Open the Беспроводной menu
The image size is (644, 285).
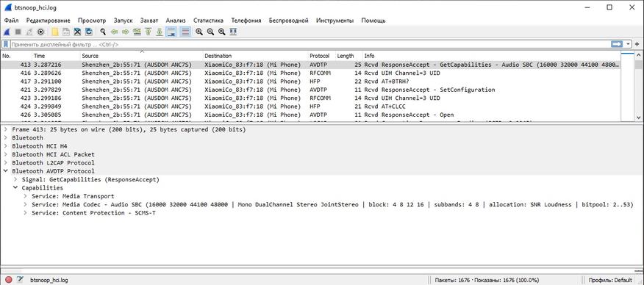[x=288, y=20]
